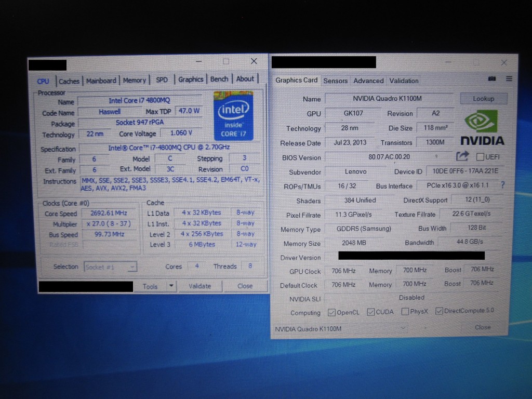Click the processor Name field 'Intel Core i7 4800MQ'
Viewport: 532px width, 399px height.
(139, 100)
